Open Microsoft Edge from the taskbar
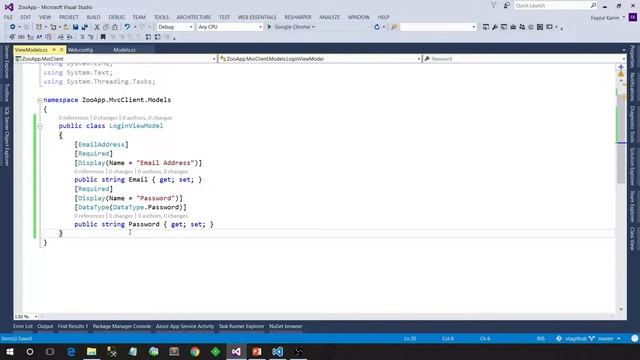Viewport: 640px width, 360px height. tap(71, 351)
